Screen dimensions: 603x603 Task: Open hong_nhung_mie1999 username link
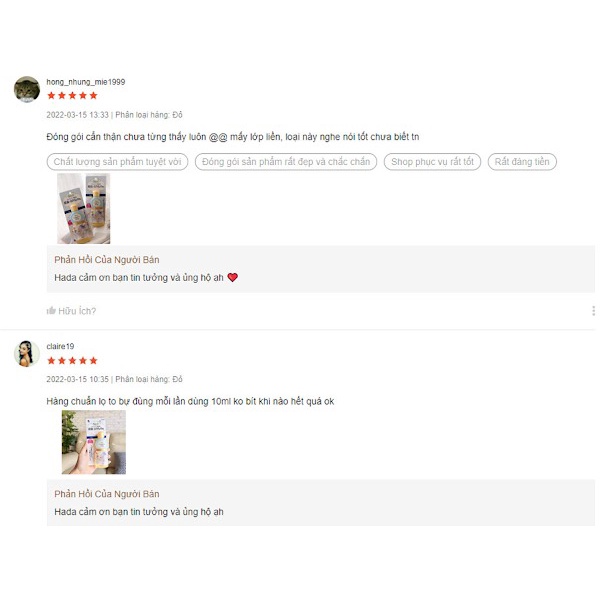click(86, 82)
